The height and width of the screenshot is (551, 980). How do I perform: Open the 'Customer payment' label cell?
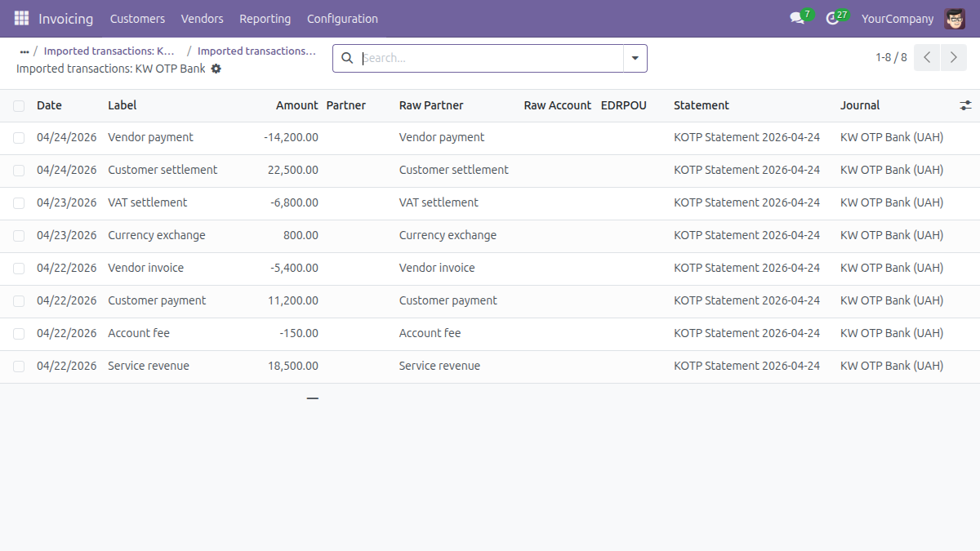157,300
